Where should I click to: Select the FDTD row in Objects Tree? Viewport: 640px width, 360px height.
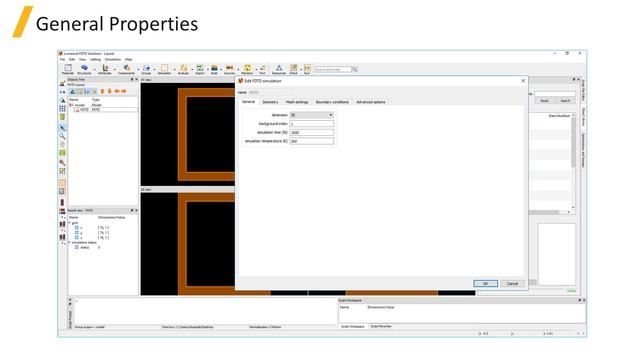[x=104, y=110]
